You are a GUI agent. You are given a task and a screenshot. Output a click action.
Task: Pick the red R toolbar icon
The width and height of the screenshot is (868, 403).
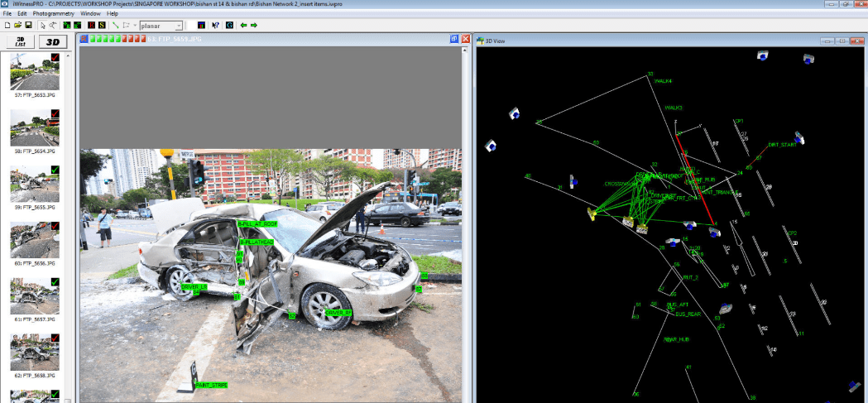click(91, 25)
